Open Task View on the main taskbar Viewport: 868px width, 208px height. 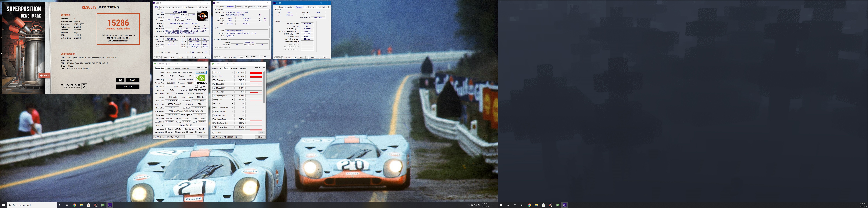pyautogui.click(x=67, y=205)
